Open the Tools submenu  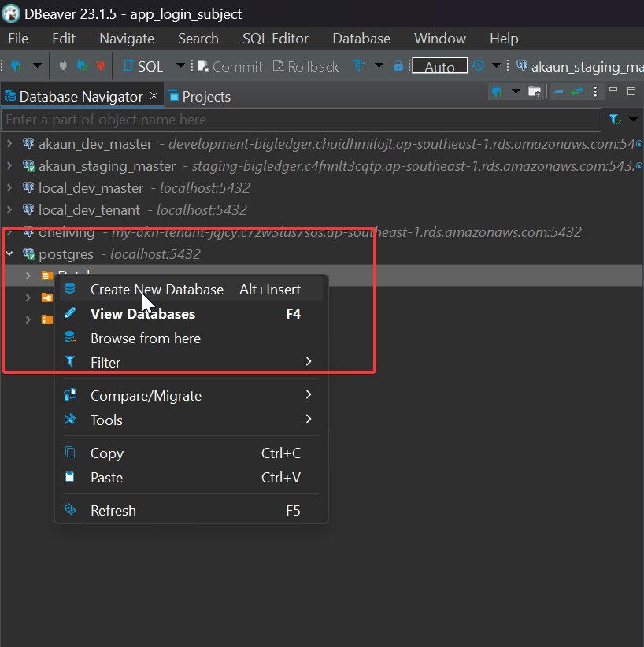click(191, 420)
